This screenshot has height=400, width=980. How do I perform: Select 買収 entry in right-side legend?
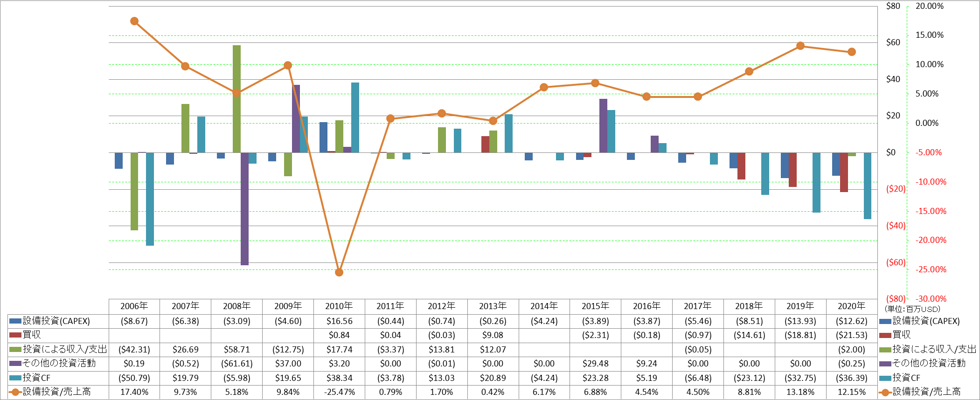[895, 335]
